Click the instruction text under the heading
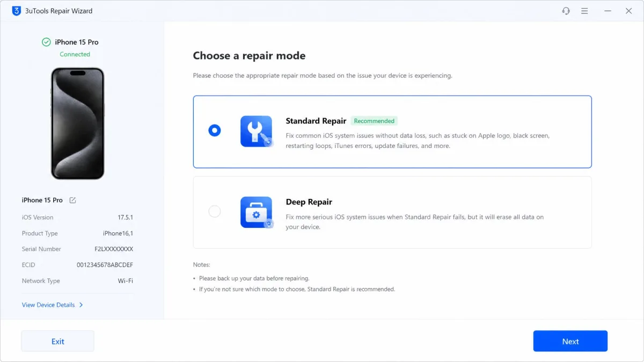Screen dimensions: 644x362 [x=323, y=76]
